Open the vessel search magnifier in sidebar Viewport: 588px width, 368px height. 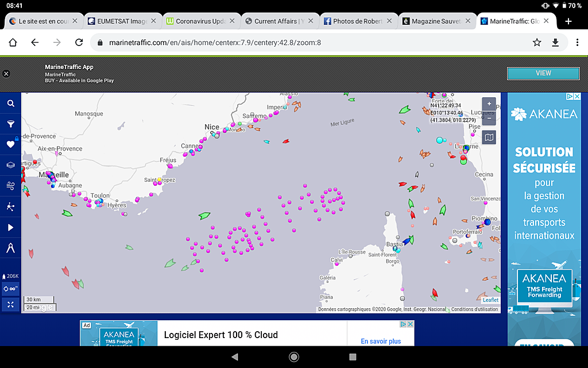pyautogui.click(x=10, y=103)
